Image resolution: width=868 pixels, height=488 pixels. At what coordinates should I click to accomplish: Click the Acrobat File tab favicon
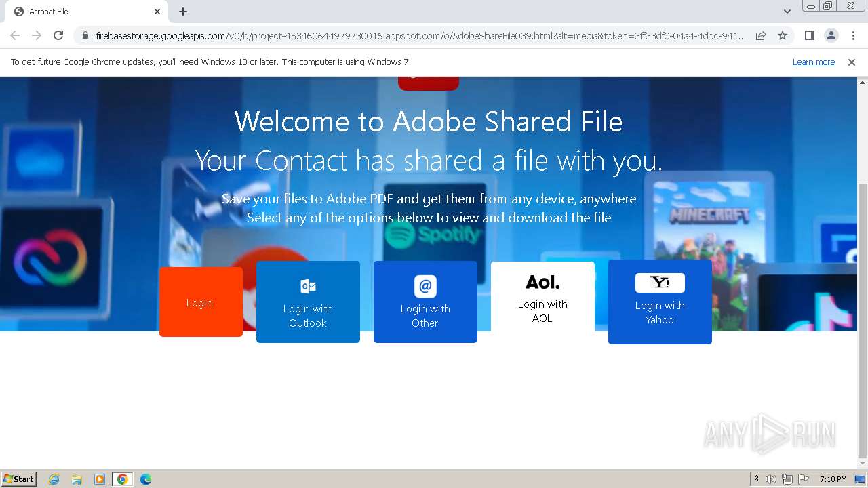pos(19,12)
